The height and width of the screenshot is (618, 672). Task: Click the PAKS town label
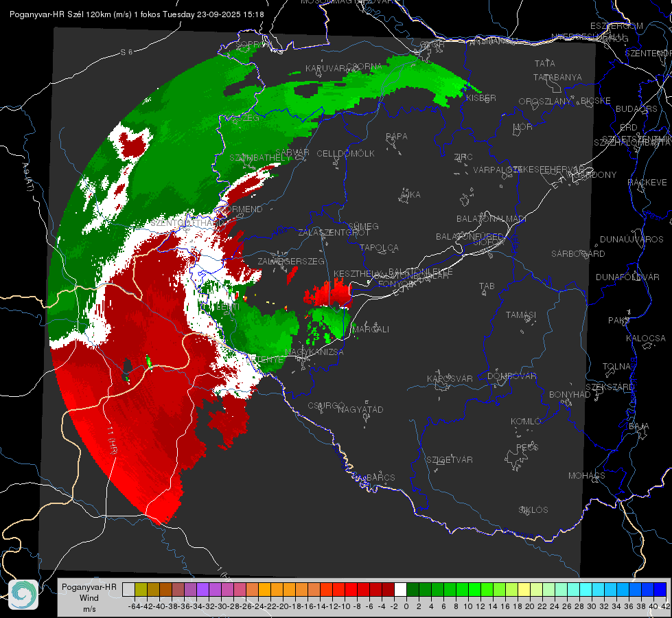(619, 321)
